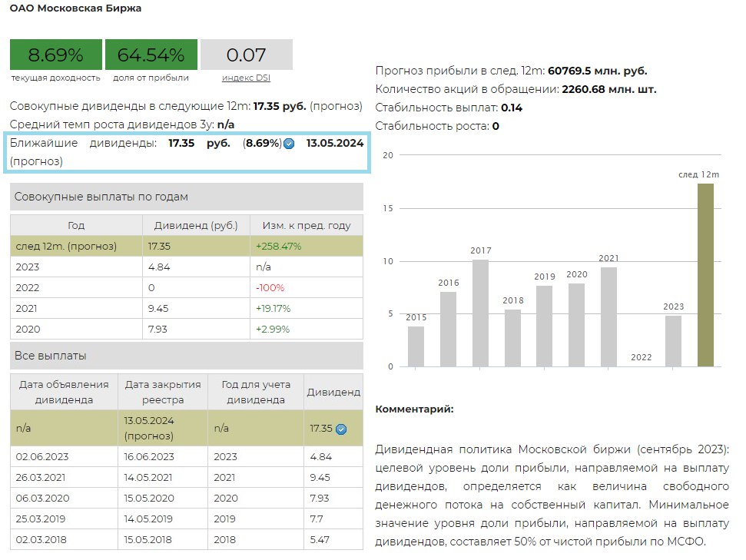Click the 2015 bar in the chart
Viewport: 746px width, 560px height.
point(416,346)
